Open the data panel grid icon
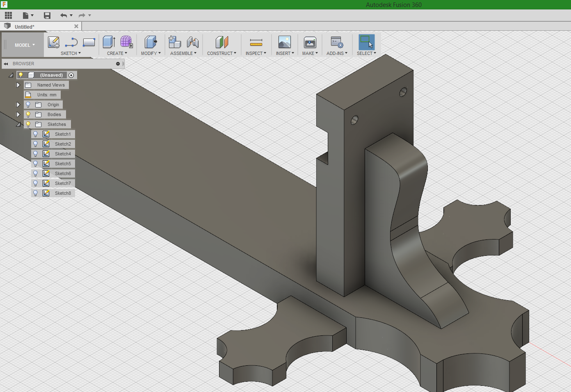This screenshot has width=571, height=392. pyautogui.click(x=8, y=16)
